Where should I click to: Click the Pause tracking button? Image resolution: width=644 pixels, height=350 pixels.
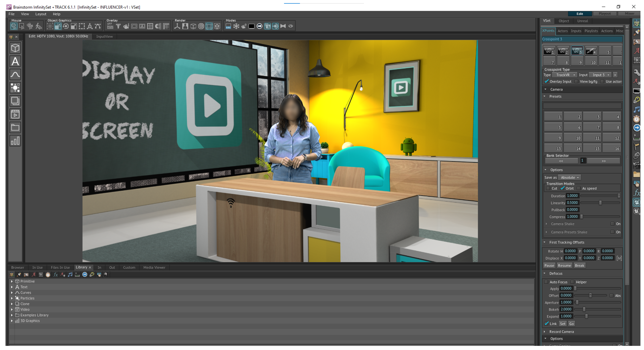tap(549, 265)
